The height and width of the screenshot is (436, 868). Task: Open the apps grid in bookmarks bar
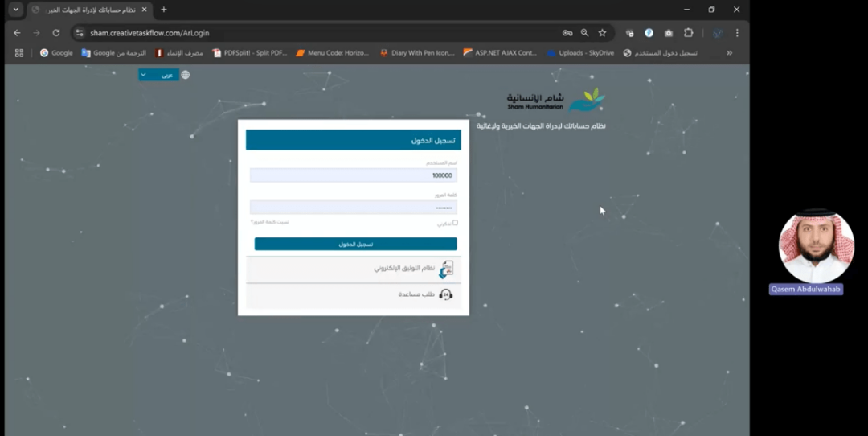tap(19, 53)
